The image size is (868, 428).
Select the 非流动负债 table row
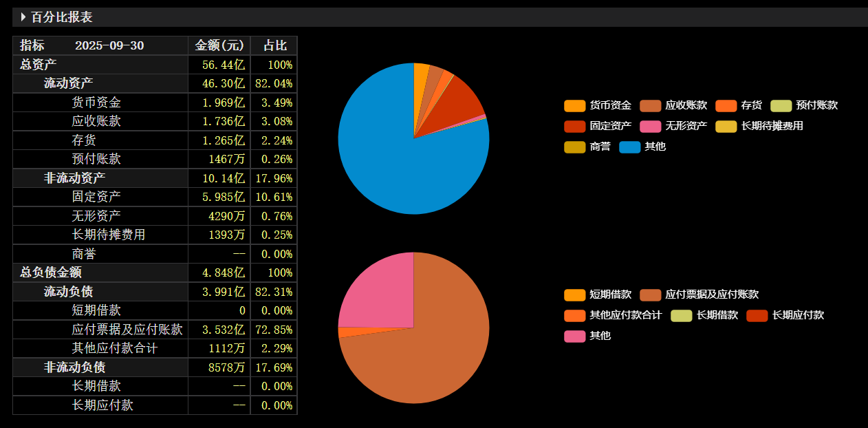(155, 367)
